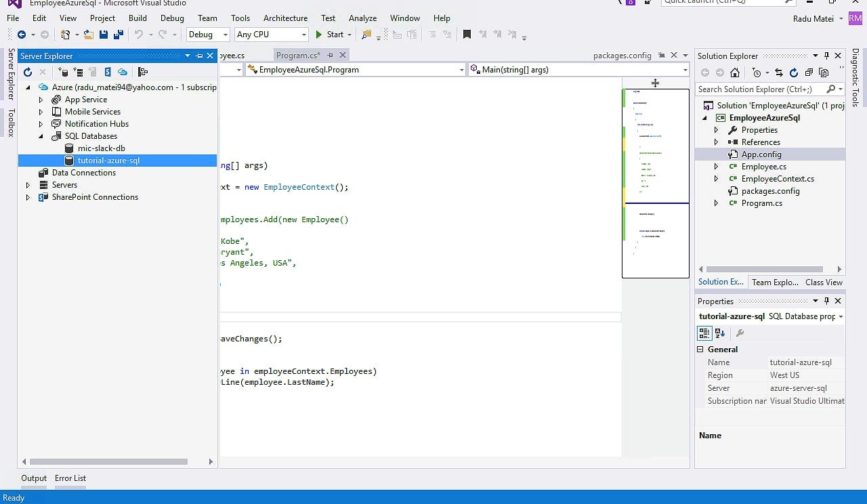Open the Home view in Solution Explorer toolbar
The width and height of the screenshot is (867, 504).
click(x=735, y=72)
